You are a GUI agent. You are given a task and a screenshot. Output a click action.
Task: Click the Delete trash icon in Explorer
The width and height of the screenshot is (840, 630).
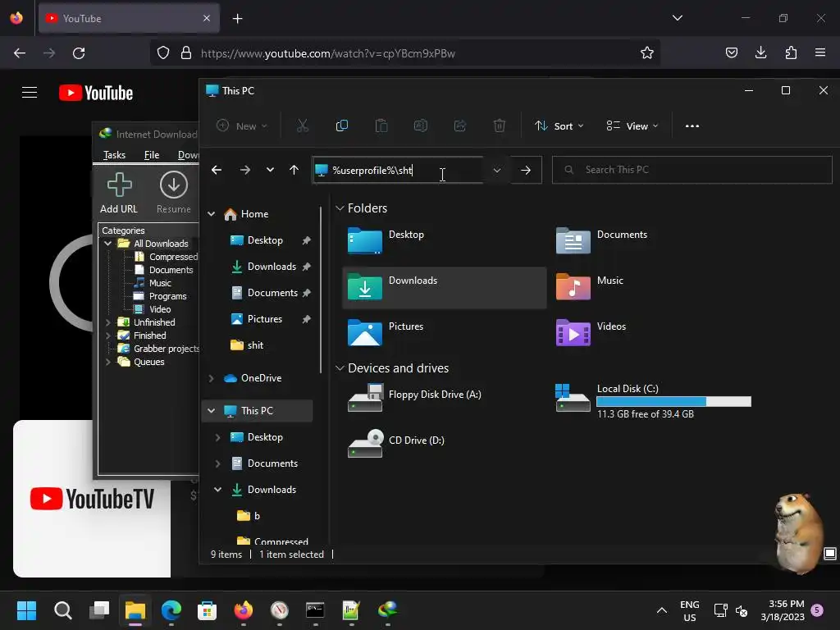pyautogui.click(x=500, y=126)
